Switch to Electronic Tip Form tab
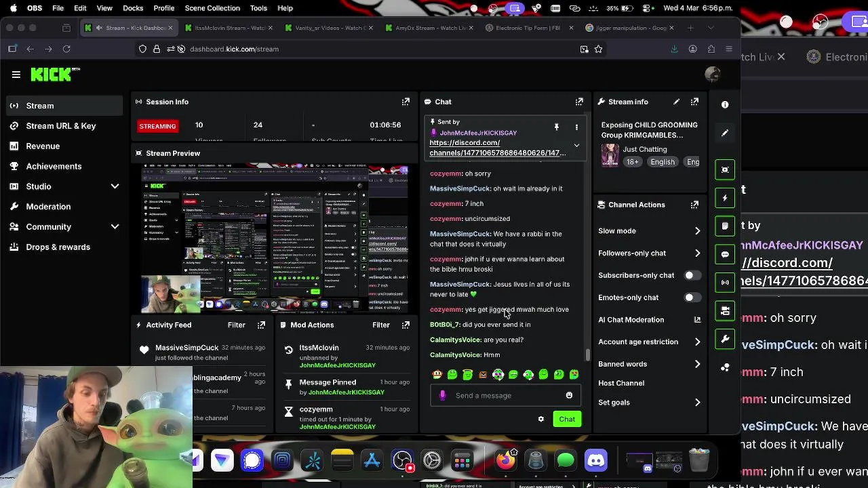The height and width of the screenshot is (488, 868). (x=528, y=28)
